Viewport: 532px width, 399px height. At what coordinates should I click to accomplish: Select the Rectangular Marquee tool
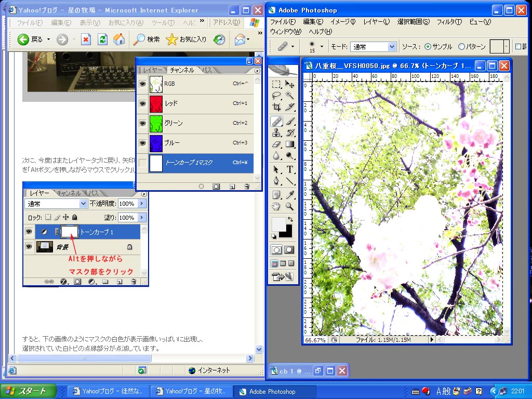276,84
